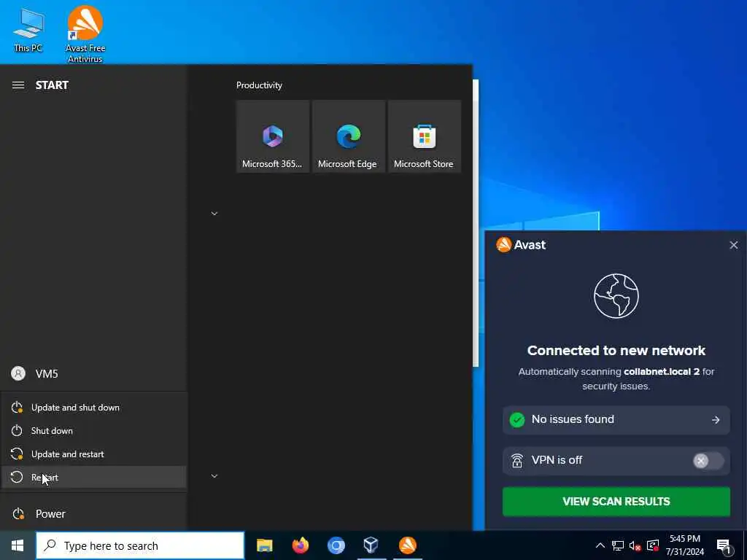The height and width of the screenshot is (560, 747).
Task: Expand the lower tile group chevron
Action: 214,476
